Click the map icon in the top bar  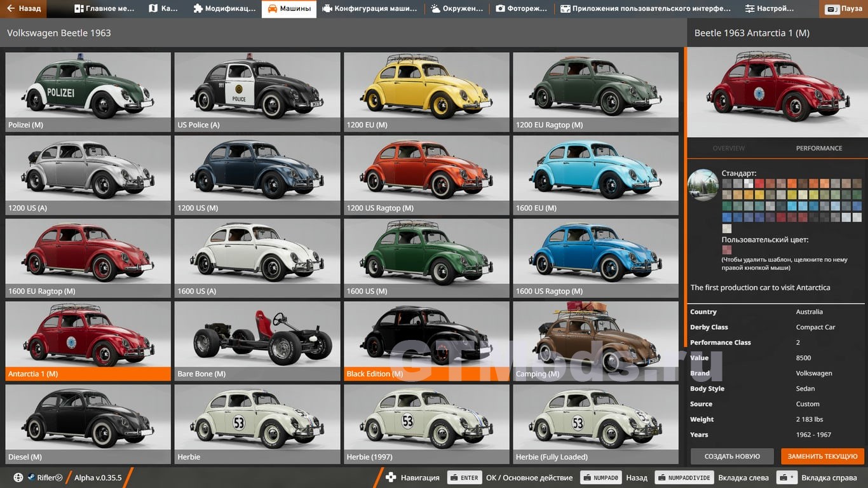153,9
